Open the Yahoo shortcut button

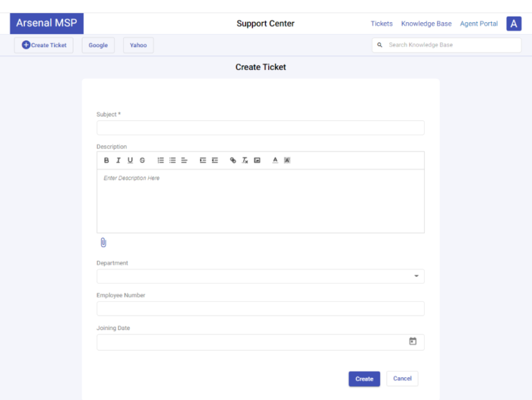click(139, 45)
